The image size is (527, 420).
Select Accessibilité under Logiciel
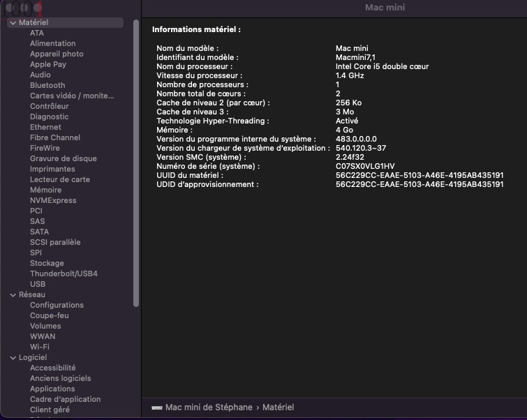52,368
